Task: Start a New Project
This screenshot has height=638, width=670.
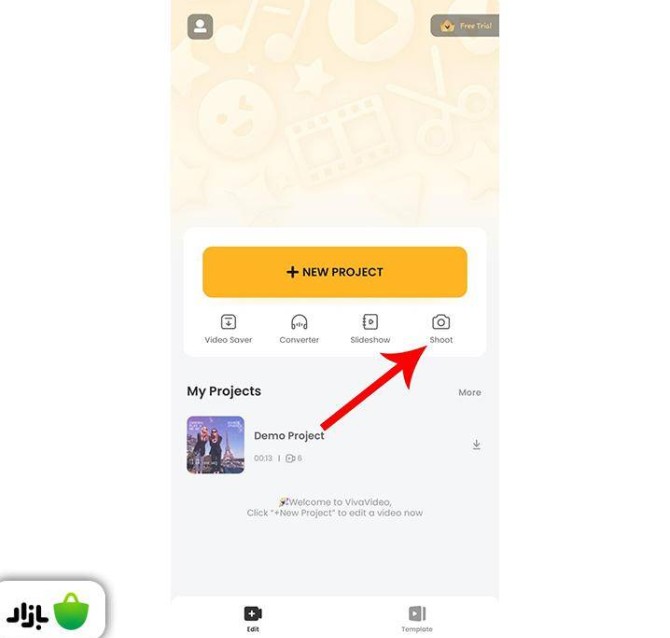Action: [335, 272]
